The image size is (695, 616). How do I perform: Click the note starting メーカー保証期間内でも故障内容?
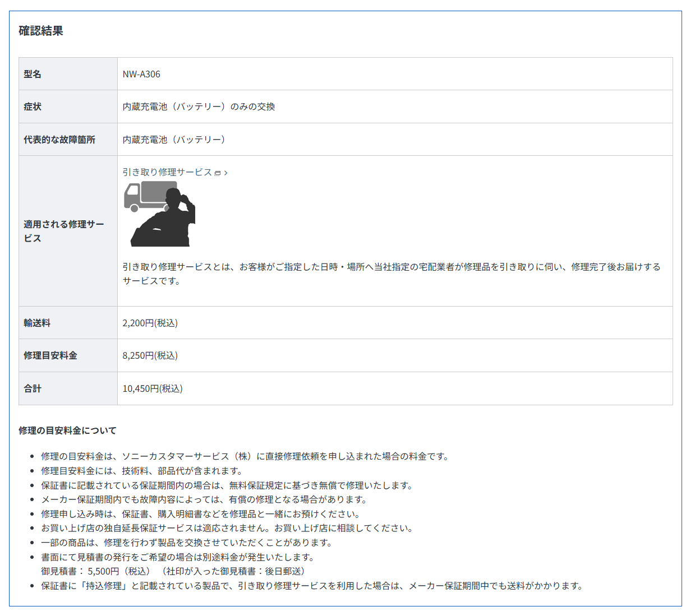point(205,499)
